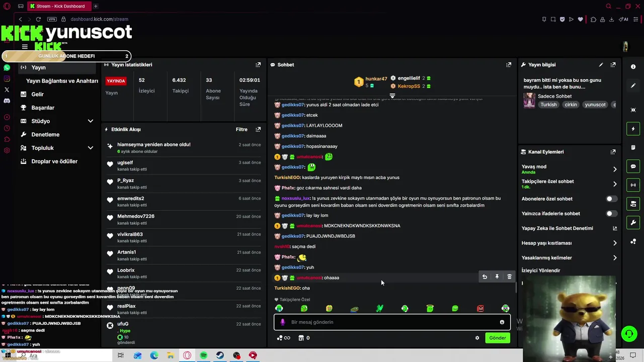The width and height of the screenshot is (644, 362).
Task: Click the pencil icon in the right toolbar
Action: pos(633,85)
